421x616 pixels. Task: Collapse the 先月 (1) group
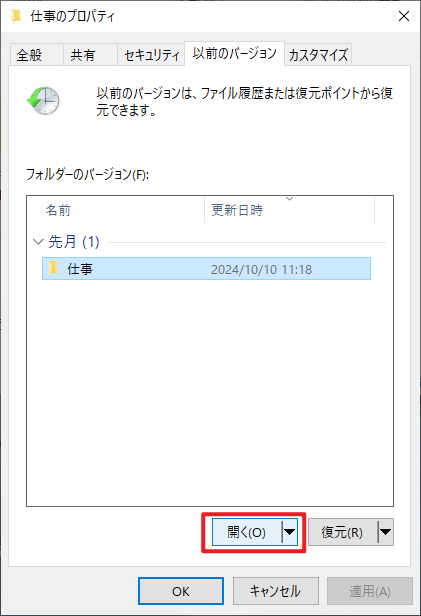(x=38, y=242)
